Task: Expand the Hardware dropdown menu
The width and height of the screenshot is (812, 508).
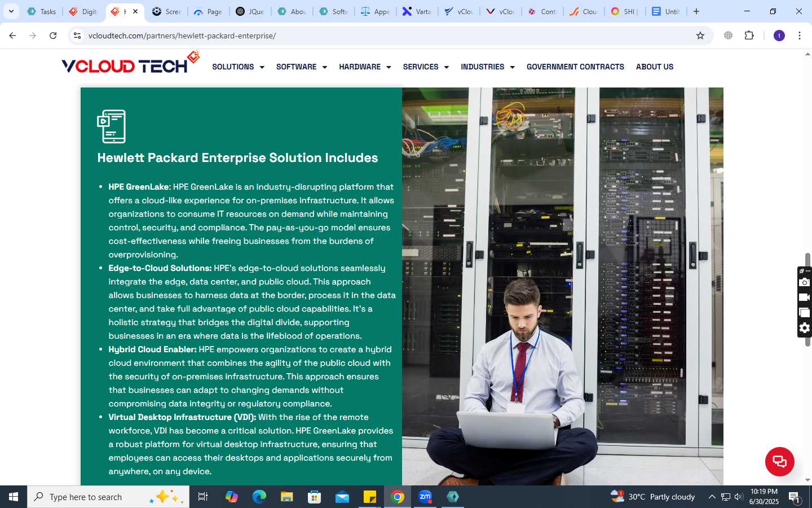Action: (x=365, y=67)
